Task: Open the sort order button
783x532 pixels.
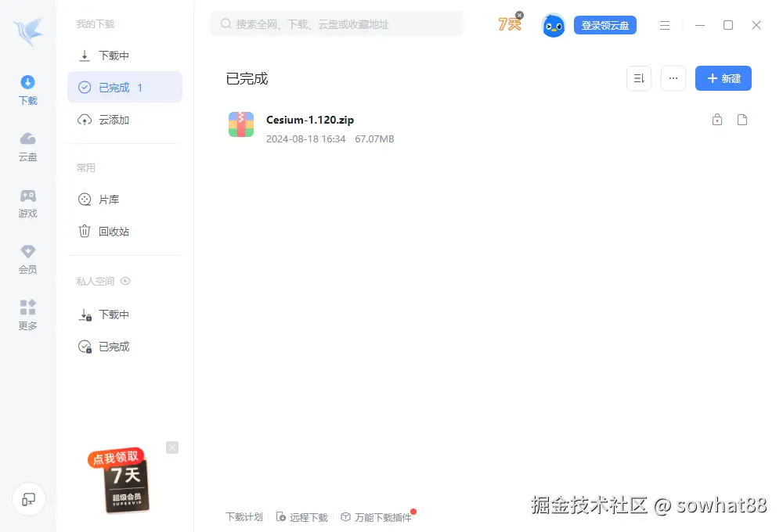Action: [639, 78]
